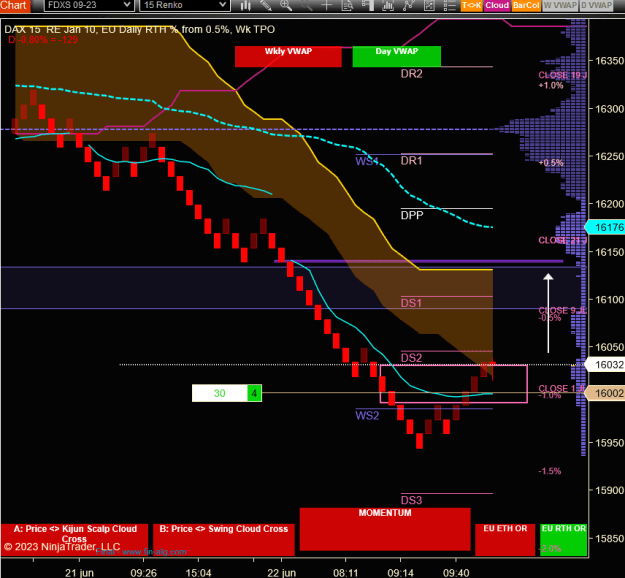Click the dimmed zoom out magnifier icon
Image resolution: width=625 pixels, height=578 pixels.
pos(306,5)
